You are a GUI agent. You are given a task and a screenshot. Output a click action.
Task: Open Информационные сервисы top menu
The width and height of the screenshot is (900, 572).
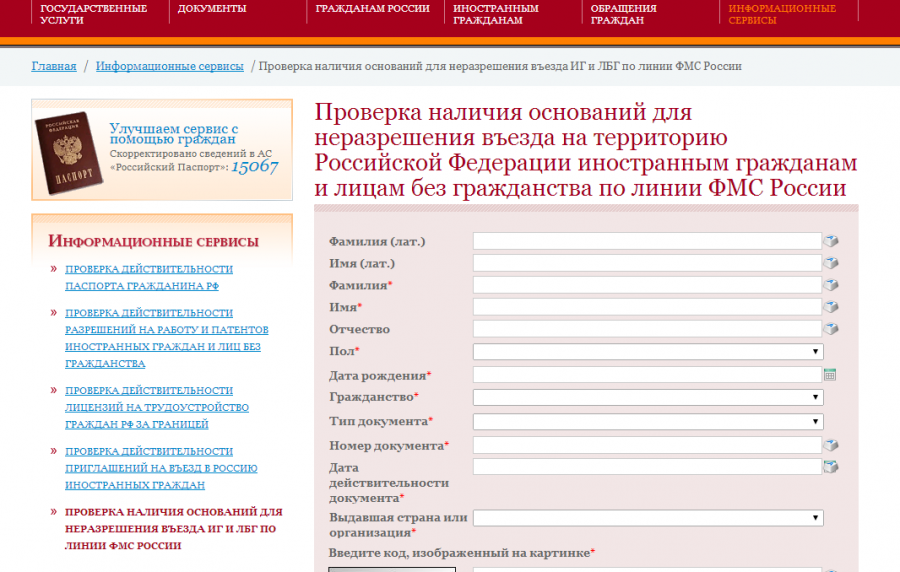click(x=782, y=14)
